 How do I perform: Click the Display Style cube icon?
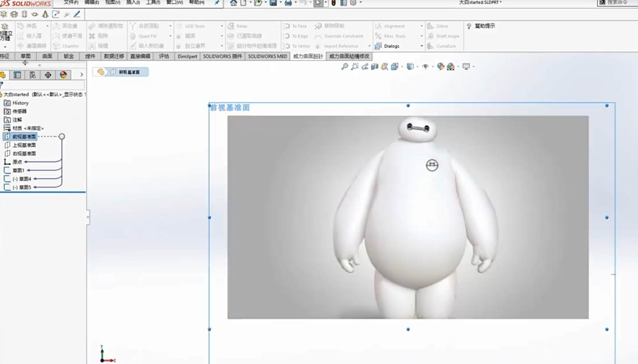[x=410, y=66]
